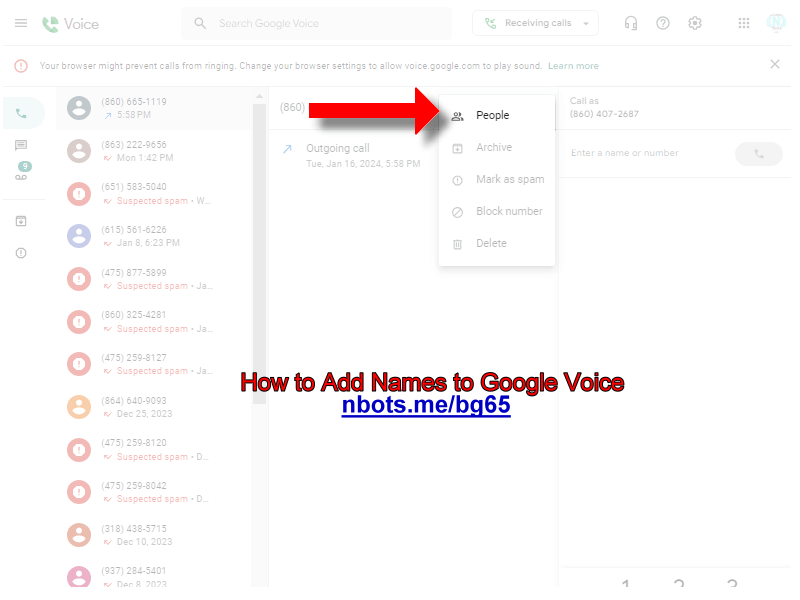Choose Mark as spam menu item
Viewport: 800px width, 600px height.
pyautogui.click(x=497, y=180)
